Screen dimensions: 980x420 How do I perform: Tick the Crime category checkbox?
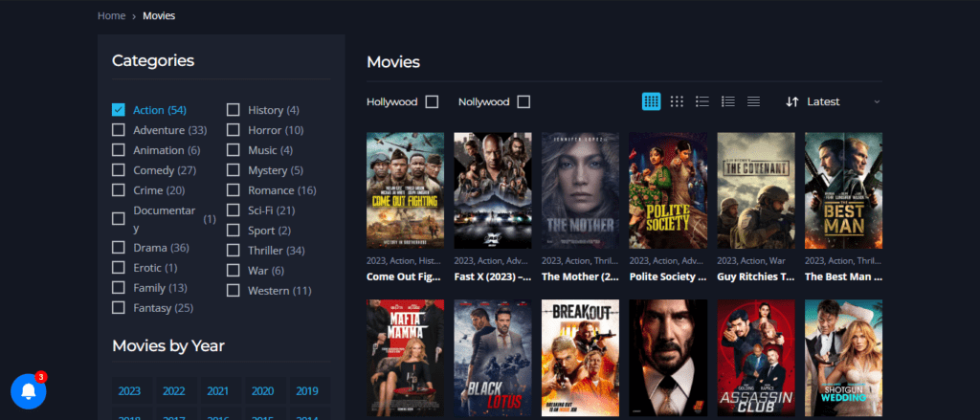(x=118, y=190)
